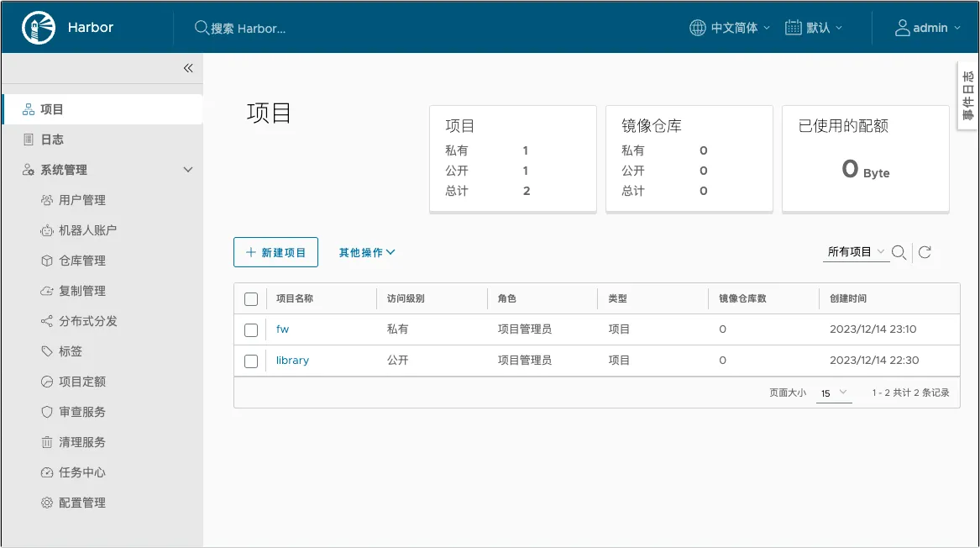Collapse the 系统管理 section chevron
This screenshot has width=980, height=548.
187,170
